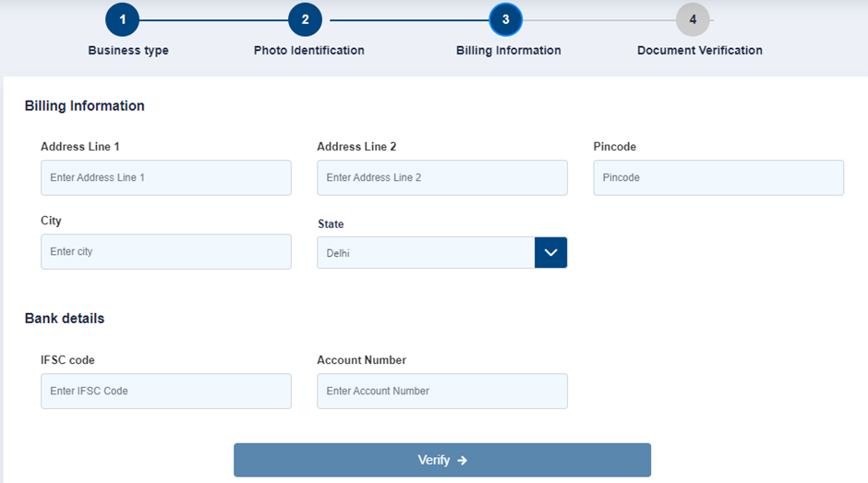Select step 2 circle icon
Image resolution: width=868 pixels, height=483 pixels.
click(x=305, y=19)
